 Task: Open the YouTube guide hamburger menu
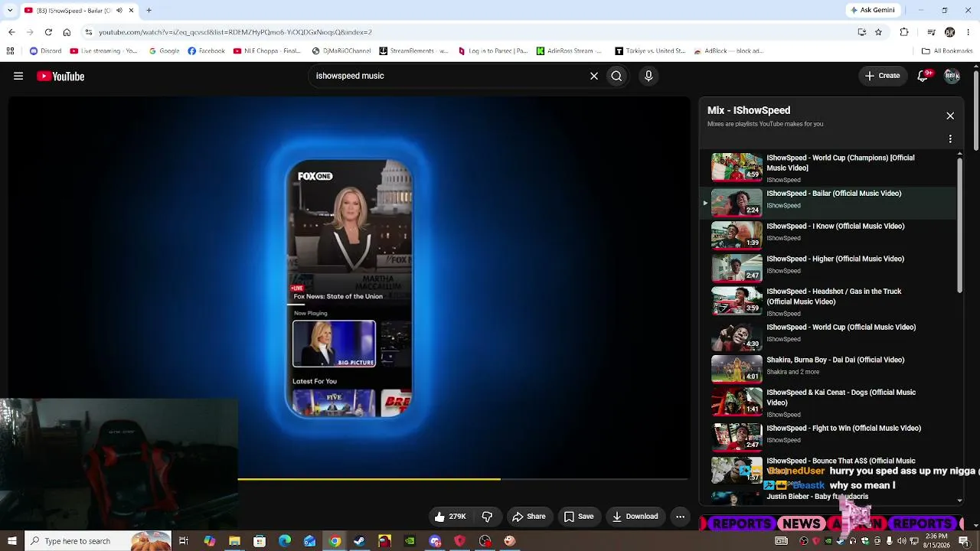(x=18, y=76)
